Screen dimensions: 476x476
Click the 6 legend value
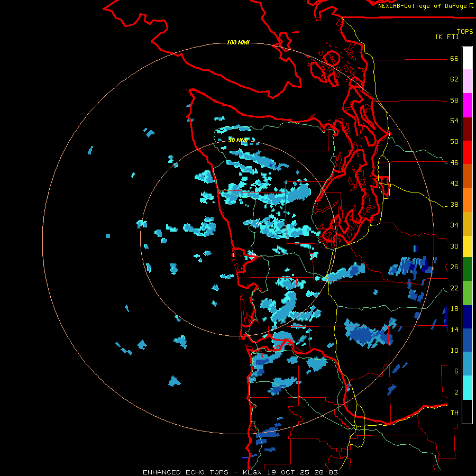[456, 371]
